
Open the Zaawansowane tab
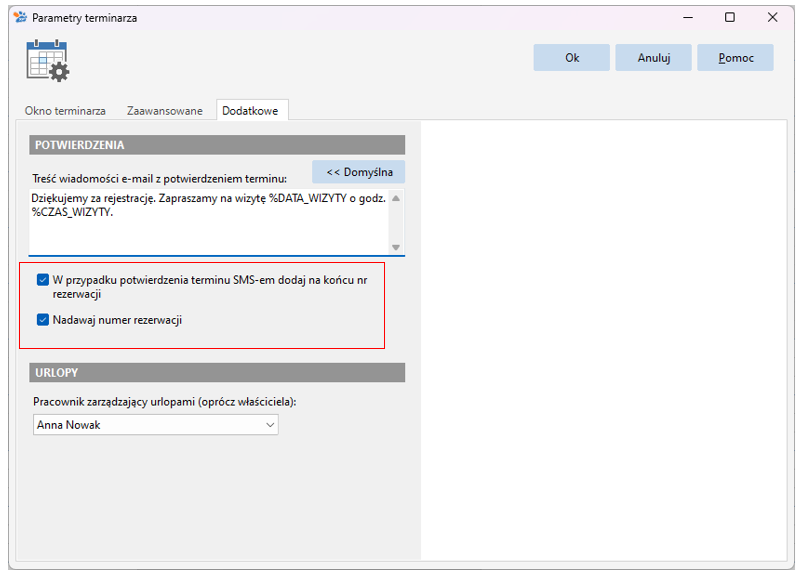coord(164,111)
